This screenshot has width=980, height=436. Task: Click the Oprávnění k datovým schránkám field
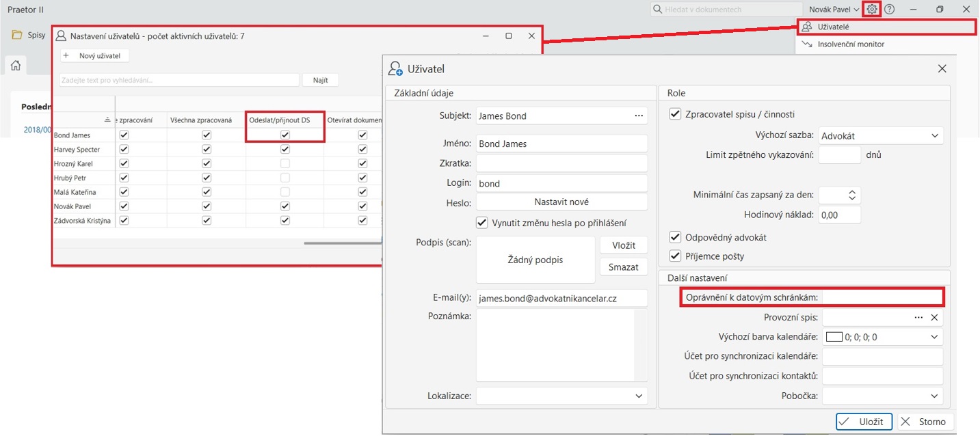[x=882, y=297]
